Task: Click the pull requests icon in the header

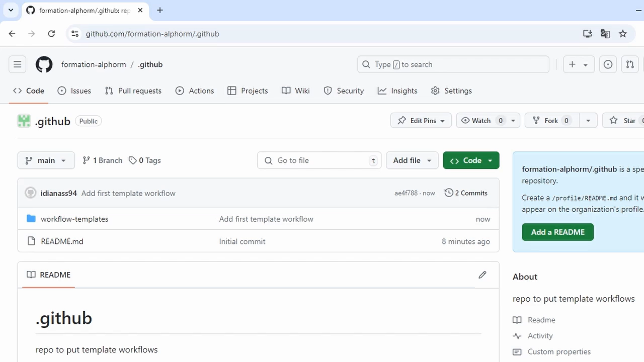Action: (629, 64)
